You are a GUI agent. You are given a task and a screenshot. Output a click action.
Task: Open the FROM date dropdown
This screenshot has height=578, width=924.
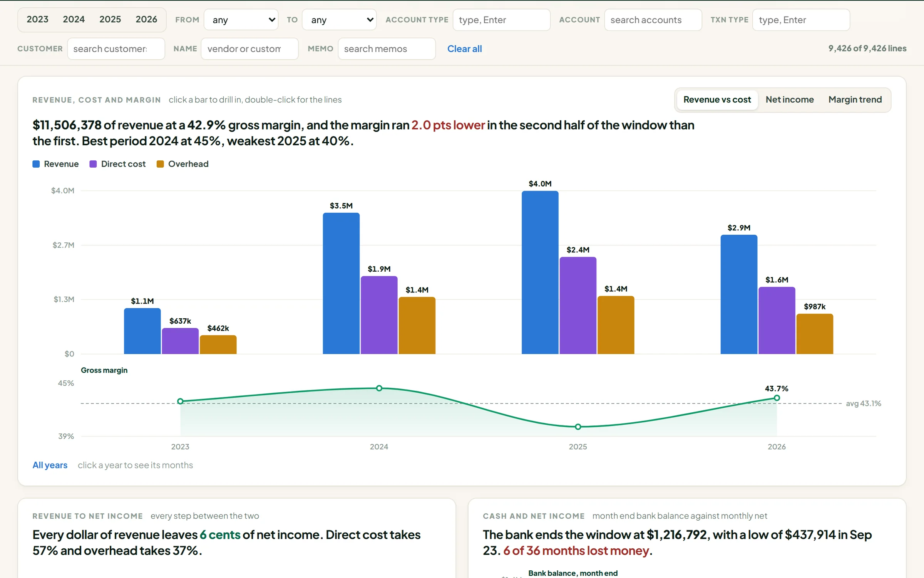[241, 20]
